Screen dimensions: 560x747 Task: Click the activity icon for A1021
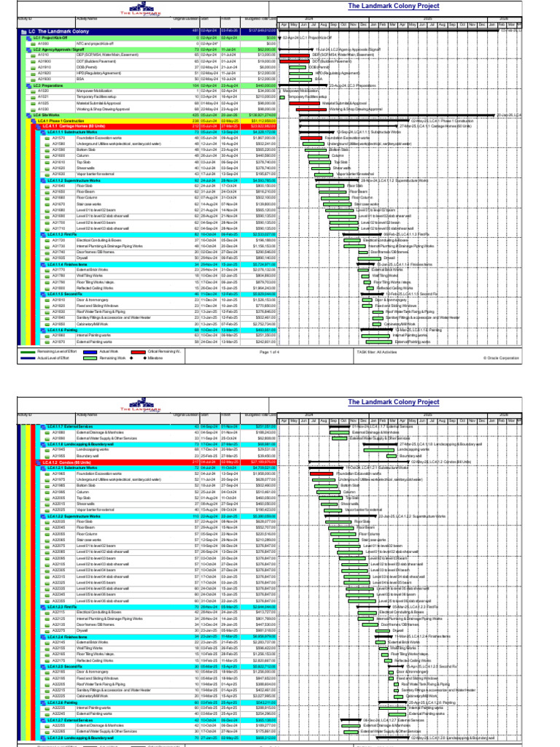click(34, 97)
